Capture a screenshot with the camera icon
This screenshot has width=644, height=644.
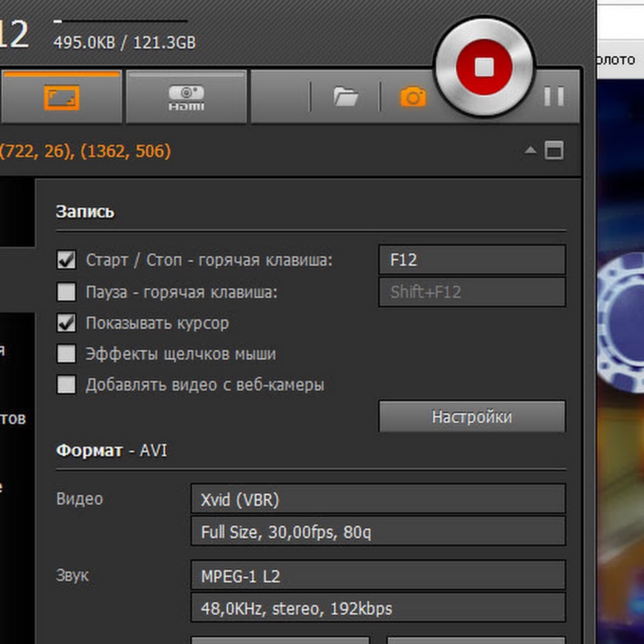(413, 97)
